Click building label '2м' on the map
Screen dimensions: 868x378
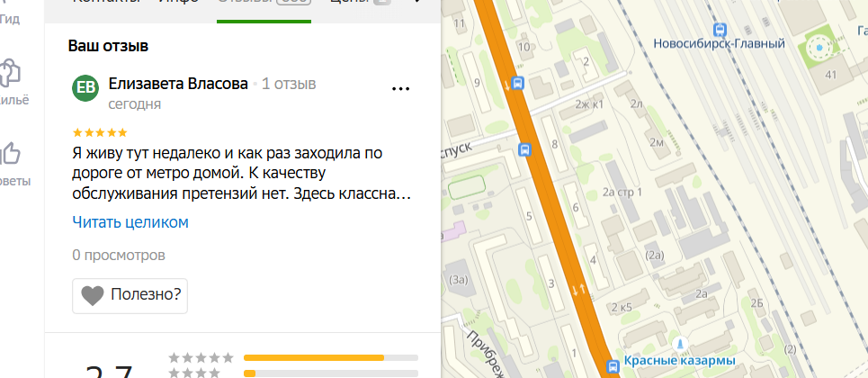click(x=657, y=142)
